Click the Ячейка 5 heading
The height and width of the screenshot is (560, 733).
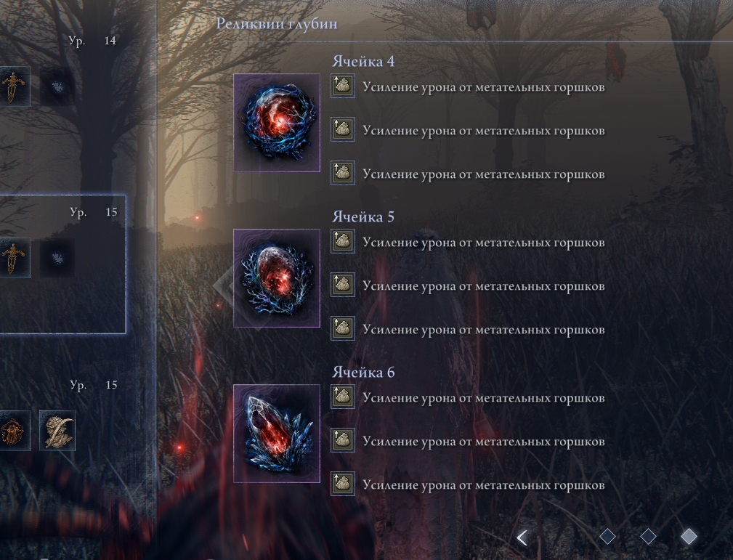click(363, 217)
